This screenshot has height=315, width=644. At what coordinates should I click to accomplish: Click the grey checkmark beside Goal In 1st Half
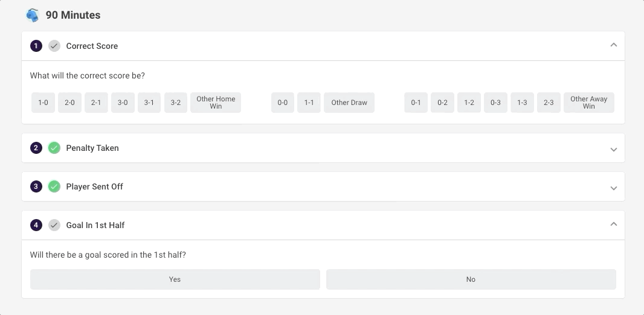pyautogui.click(x=54, y=225)
